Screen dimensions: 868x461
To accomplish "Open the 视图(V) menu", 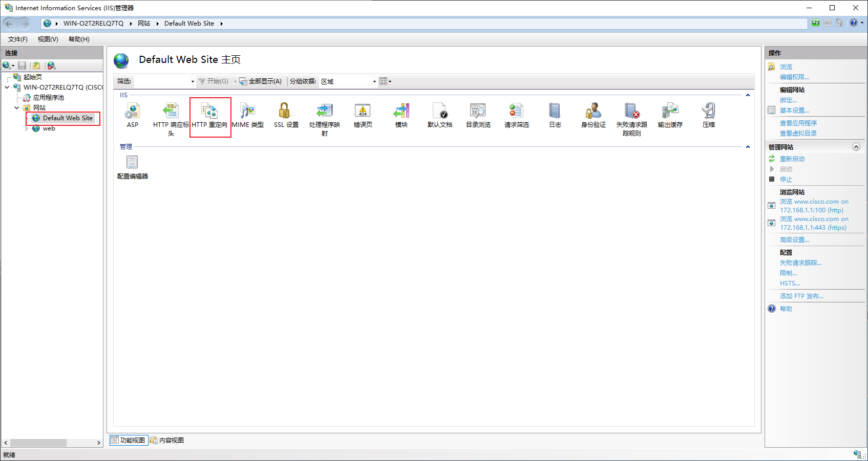I will 48,39.
